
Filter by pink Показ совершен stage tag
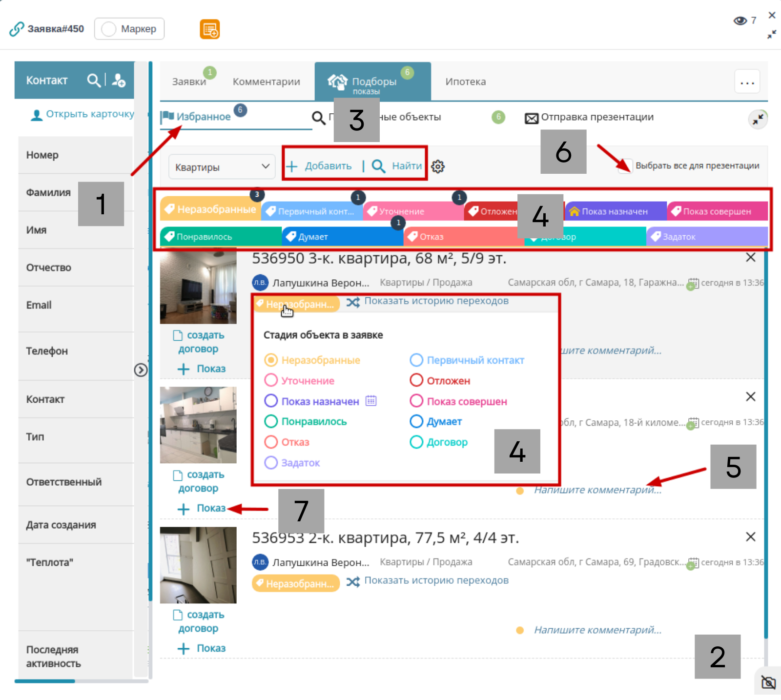pyautogui.click(x=718, y=211)
